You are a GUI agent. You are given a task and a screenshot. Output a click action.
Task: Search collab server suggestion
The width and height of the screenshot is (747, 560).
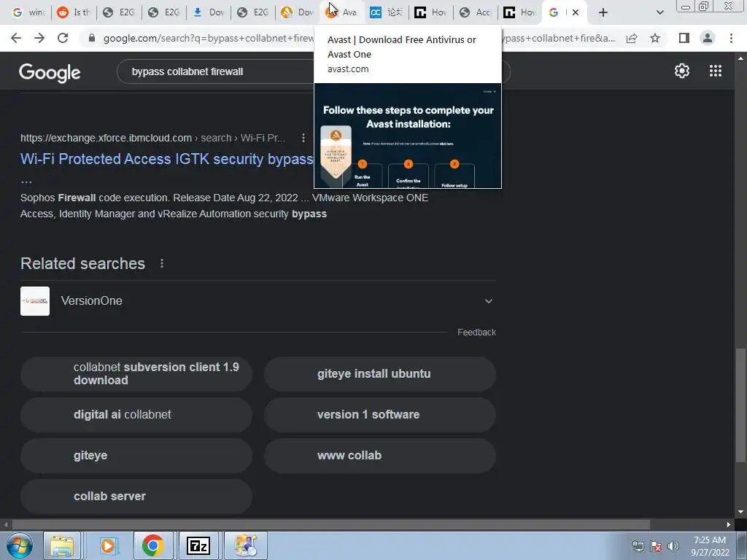click(x=136, y=496)
